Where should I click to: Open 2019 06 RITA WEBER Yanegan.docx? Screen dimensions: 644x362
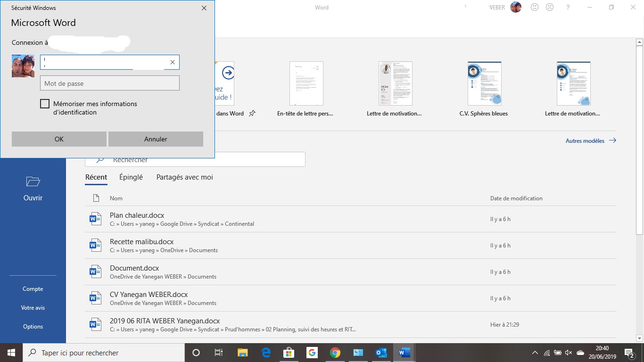351,325
